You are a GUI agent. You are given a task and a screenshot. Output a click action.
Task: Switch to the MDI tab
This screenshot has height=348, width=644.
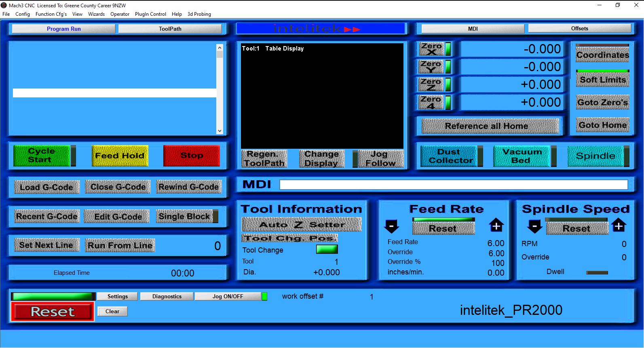(473, 29)
